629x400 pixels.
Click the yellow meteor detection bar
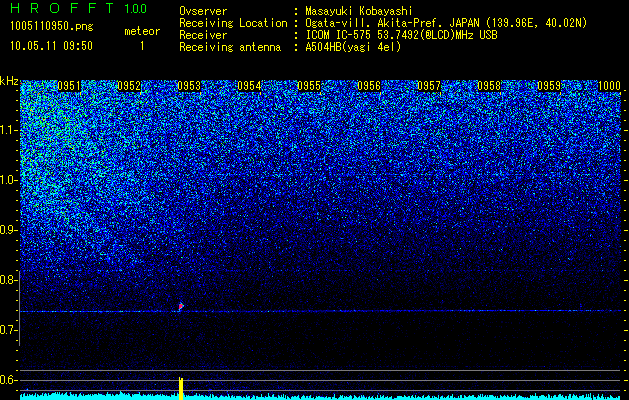pyautogui.click(x=181, y=388)
